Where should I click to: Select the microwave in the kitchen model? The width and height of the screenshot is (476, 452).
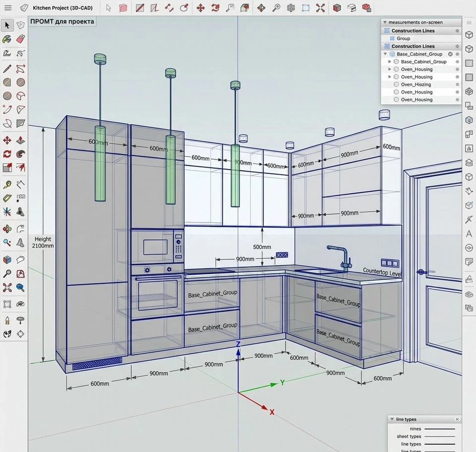tap(157, 247)
